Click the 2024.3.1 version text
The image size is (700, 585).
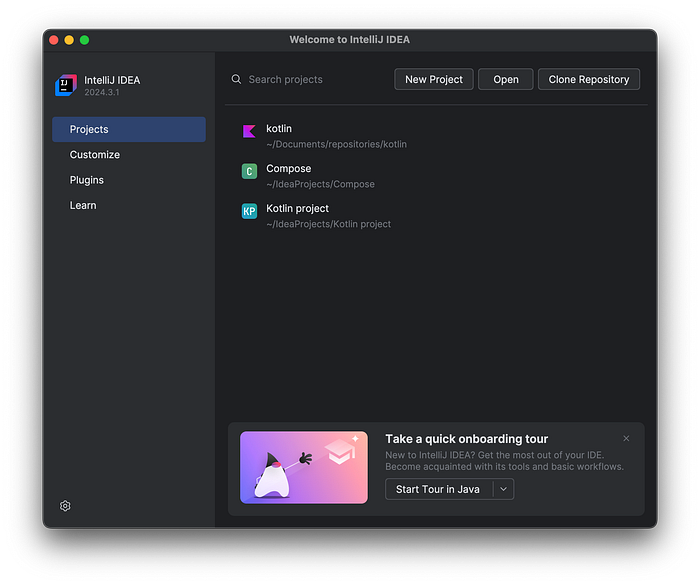coord(102,92)
